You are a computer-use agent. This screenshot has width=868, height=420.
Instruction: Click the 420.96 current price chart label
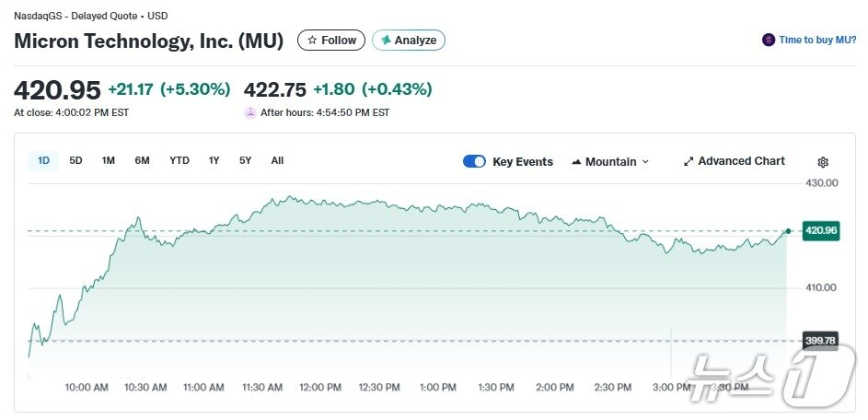820,230
